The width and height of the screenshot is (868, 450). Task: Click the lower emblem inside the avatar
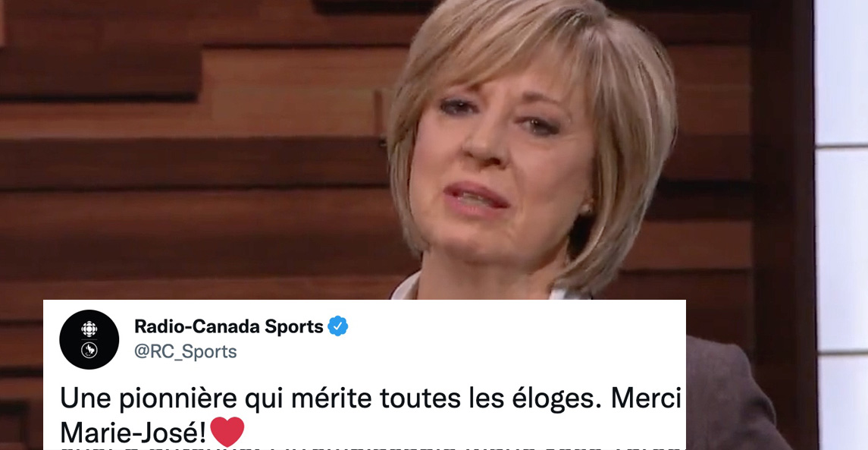click(x=89, y=351)
